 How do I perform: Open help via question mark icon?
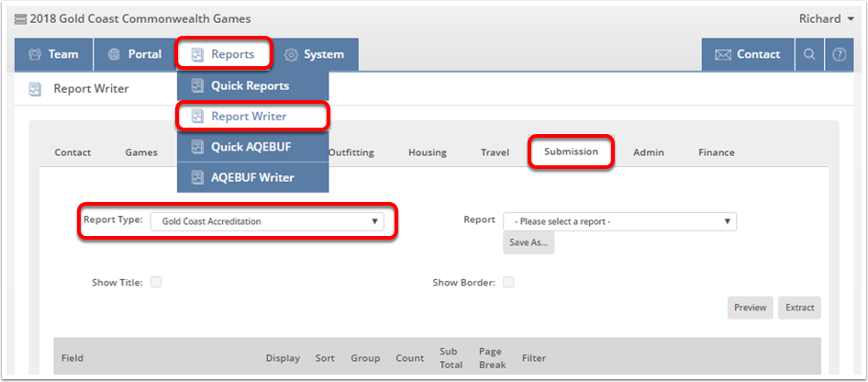[840, 54]
